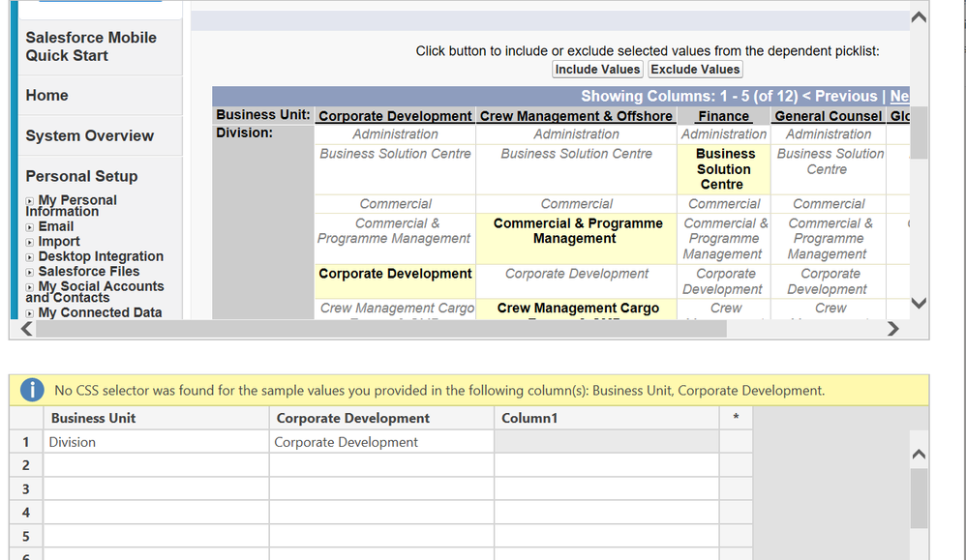Screen dimensions: 966x560
Task: Click scroll down arrow of picklist frame
Action: pos(919,304)
